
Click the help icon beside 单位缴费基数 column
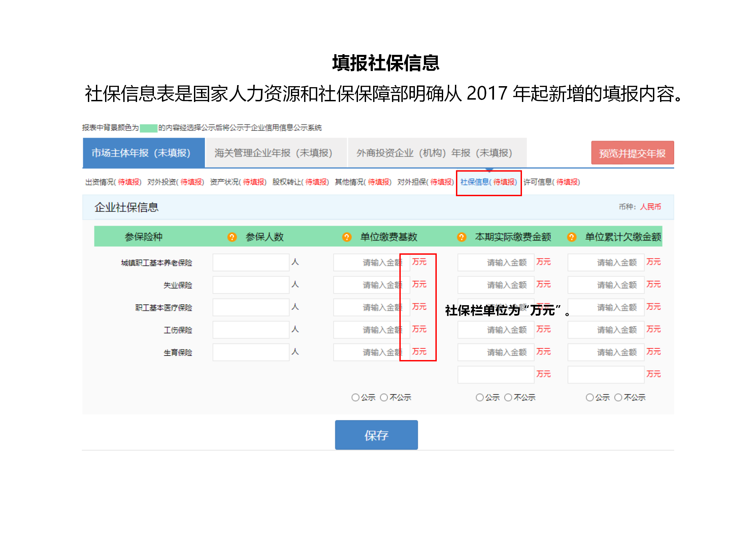pos(347,237)
